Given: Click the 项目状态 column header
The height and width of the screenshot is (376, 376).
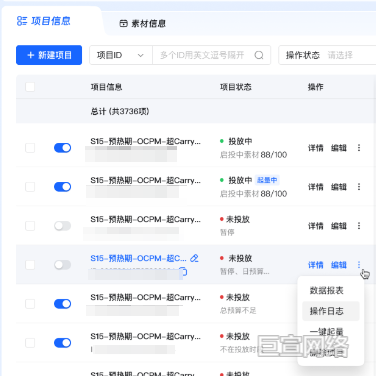Looking at the screenshot, I should pyautogui.click(x=236, y=87).
